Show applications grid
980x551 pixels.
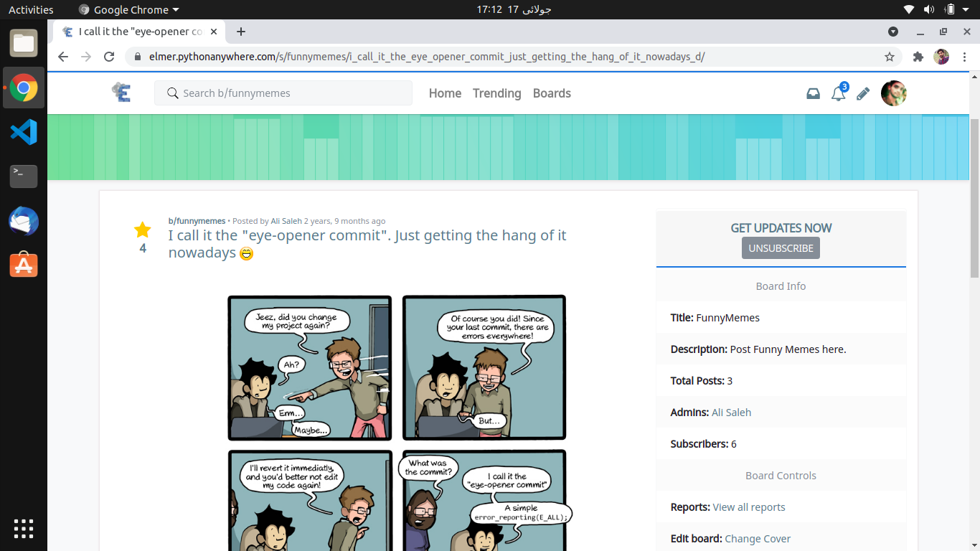pyautogui.click(x=24, y=528)
